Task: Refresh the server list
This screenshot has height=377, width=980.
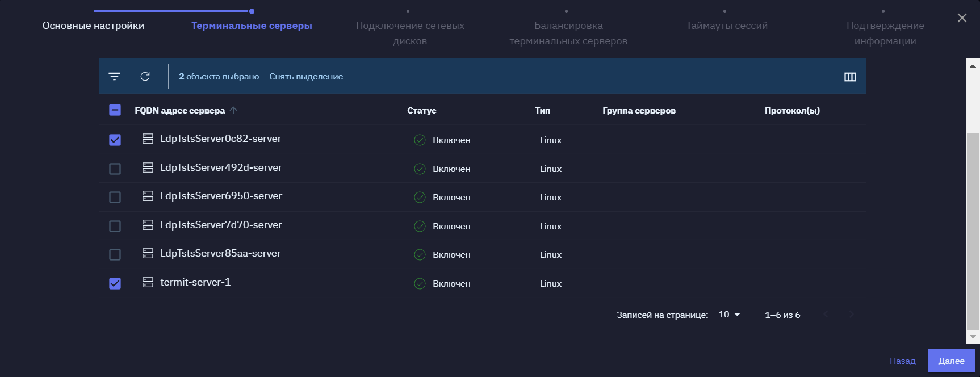Action: 145,77
